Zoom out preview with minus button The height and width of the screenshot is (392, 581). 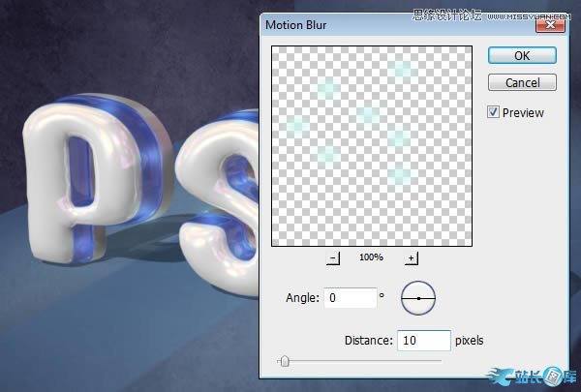coord(333,257)
